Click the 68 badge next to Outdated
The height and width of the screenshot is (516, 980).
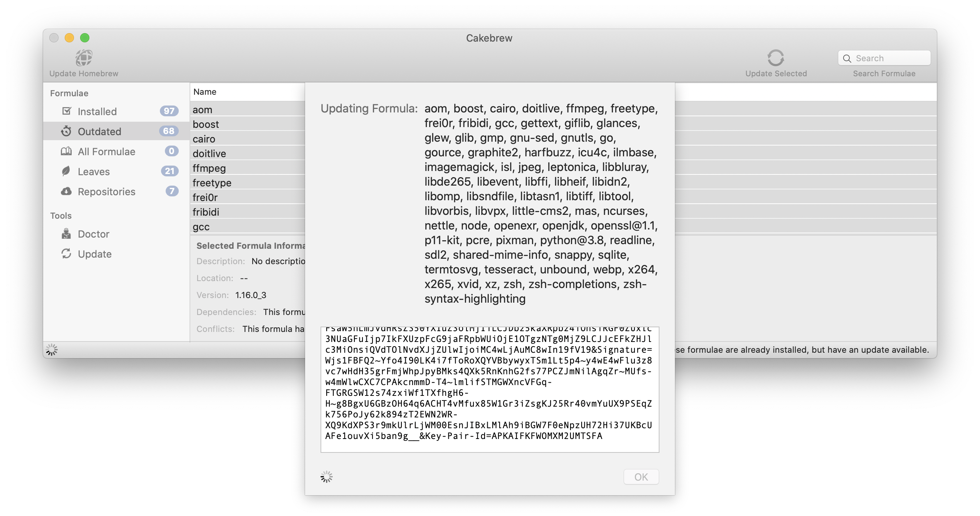pyautogui.click(x=169, y=131)
